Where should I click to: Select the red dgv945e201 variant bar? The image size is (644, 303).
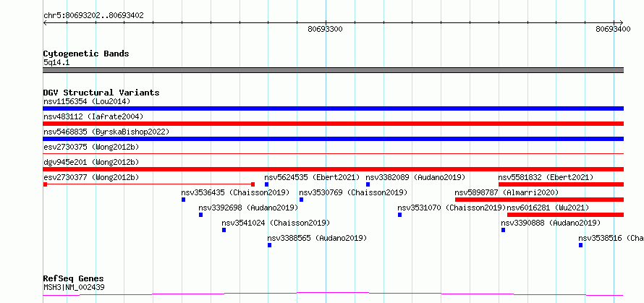333,169
